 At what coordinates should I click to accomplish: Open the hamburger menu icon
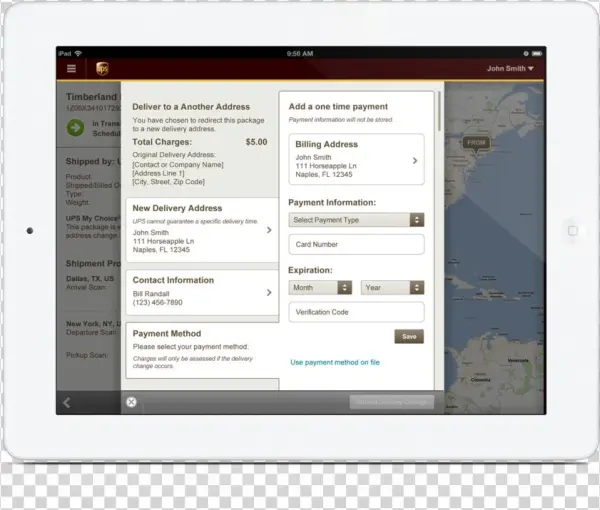pos(71,69)
